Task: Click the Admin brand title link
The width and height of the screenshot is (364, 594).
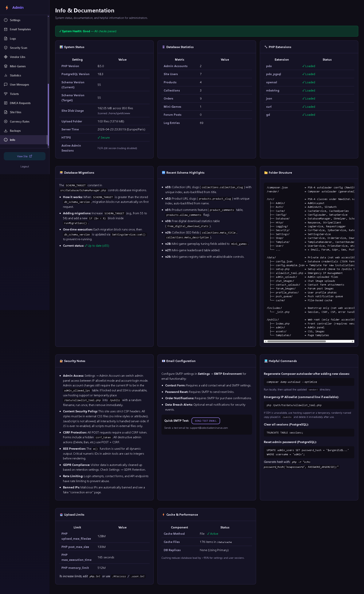Action: (x=18, y=7)
